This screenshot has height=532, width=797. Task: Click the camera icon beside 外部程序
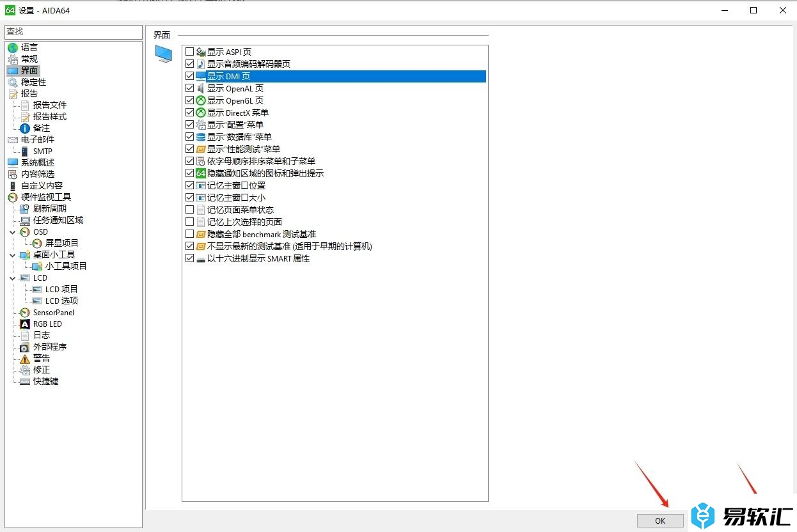pos(25,347)
